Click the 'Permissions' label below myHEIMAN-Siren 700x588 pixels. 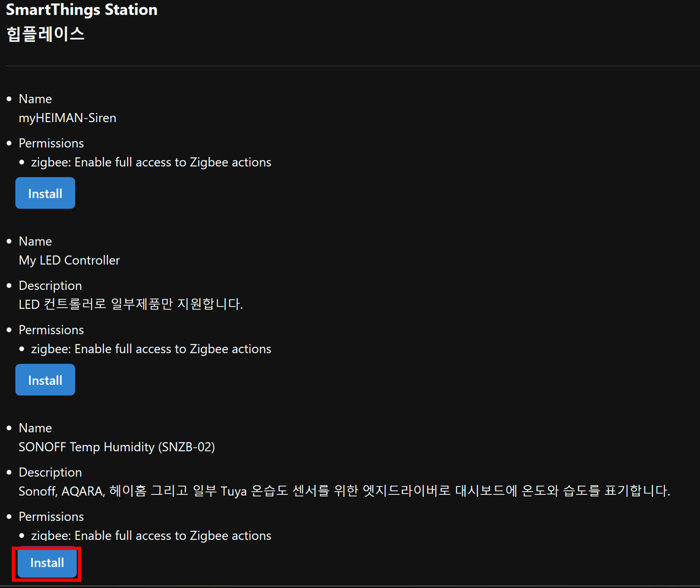[51, 143]
